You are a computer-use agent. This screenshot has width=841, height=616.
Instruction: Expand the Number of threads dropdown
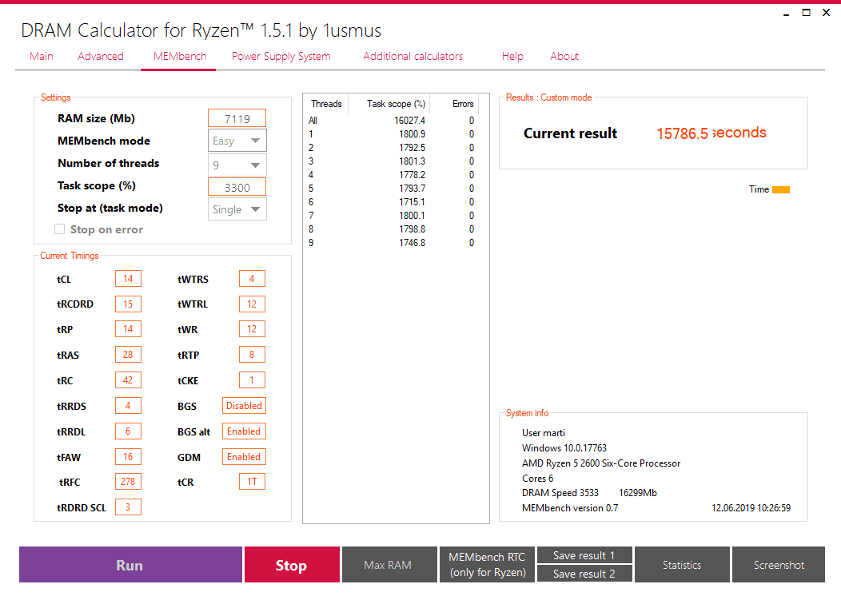[237, 165]
